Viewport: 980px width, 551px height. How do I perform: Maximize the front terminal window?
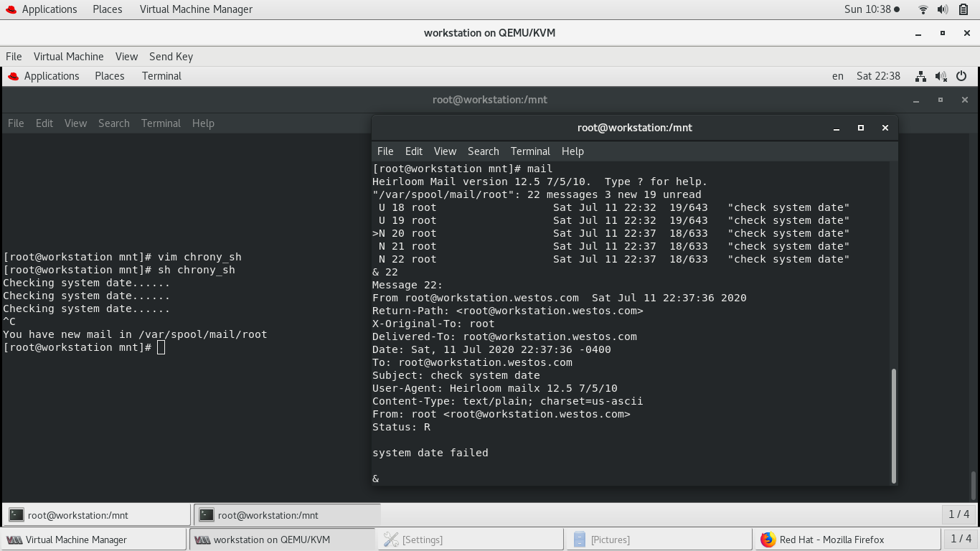(861, 128)
